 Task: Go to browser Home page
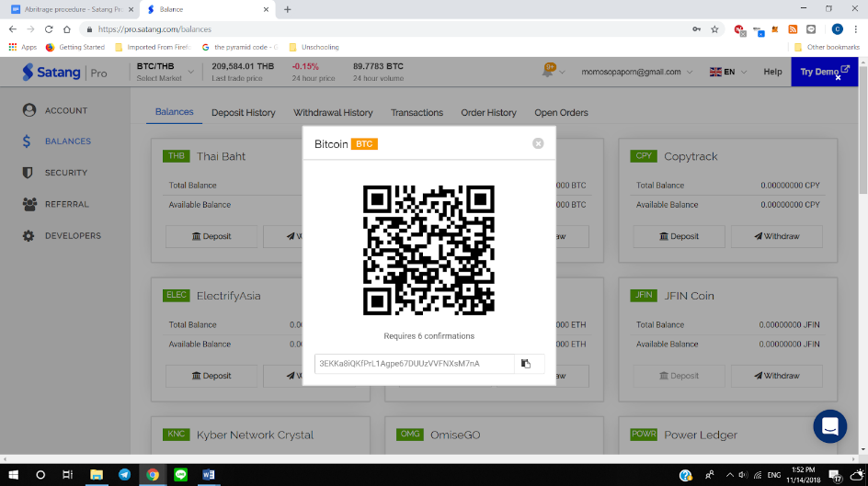[67, 29]
